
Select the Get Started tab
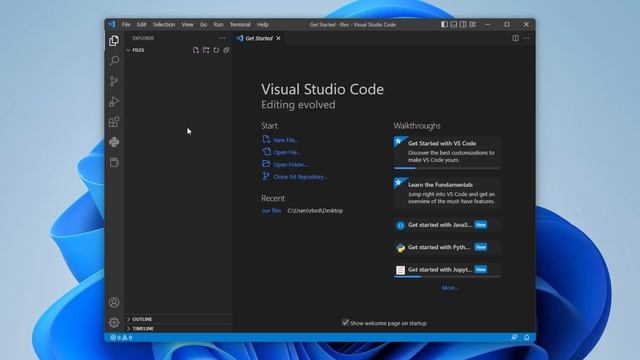(x=259, y=38)
